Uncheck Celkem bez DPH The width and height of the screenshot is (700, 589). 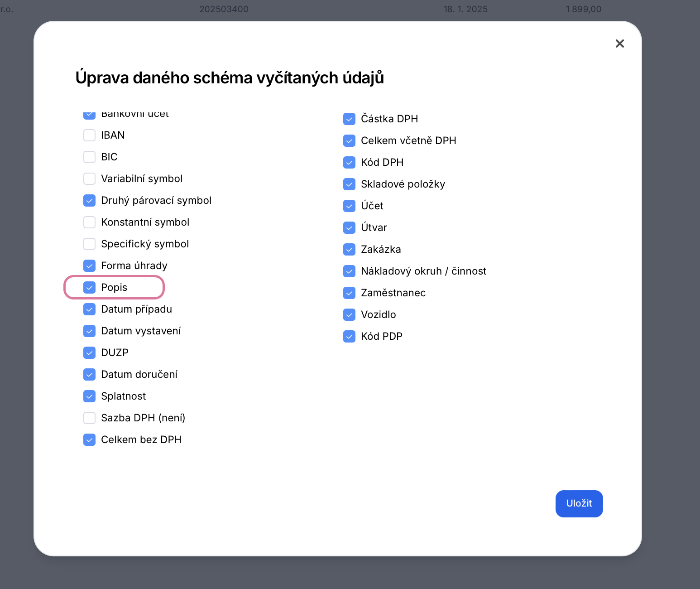(x=90, y=440)
